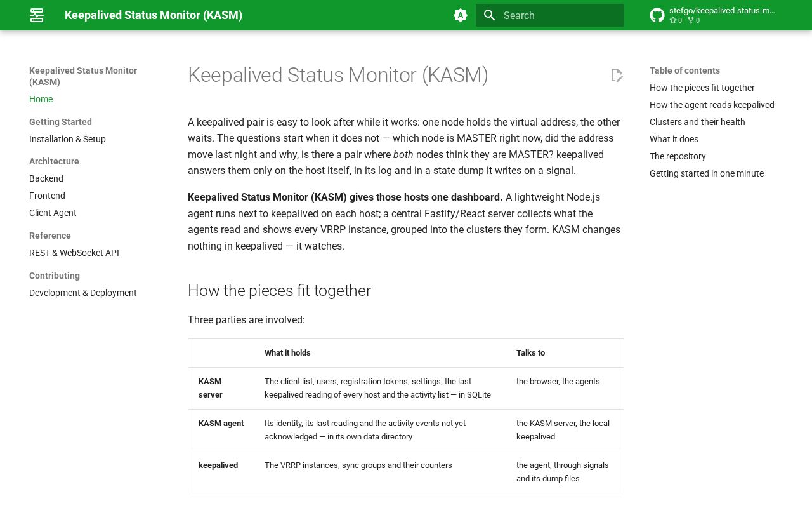This screenshot has height=508, width=812.
Task: Open the Client Agent page
Action: pyautogui.click(x=53, y=213)
